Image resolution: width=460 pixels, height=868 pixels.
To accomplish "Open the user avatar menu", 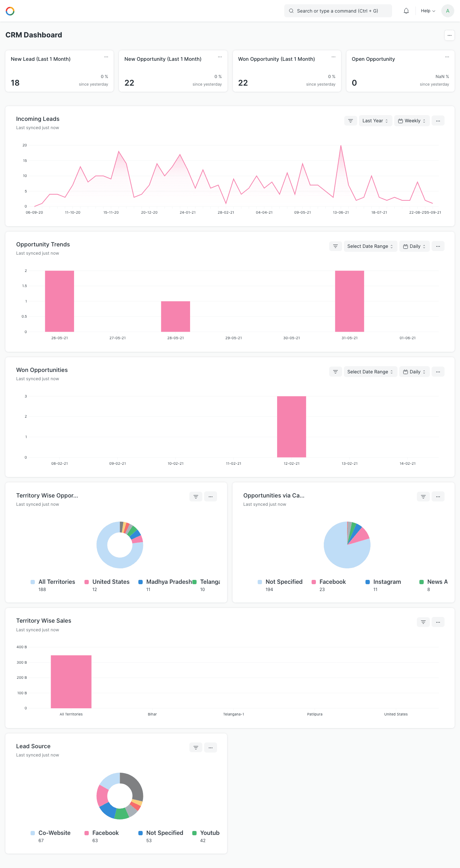I will [x=448, y=11].
